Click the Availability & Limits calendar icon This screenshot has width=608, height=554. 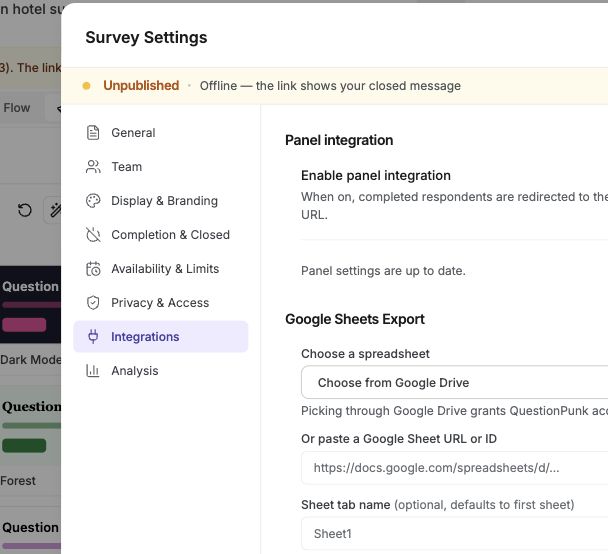coord(93,269)
